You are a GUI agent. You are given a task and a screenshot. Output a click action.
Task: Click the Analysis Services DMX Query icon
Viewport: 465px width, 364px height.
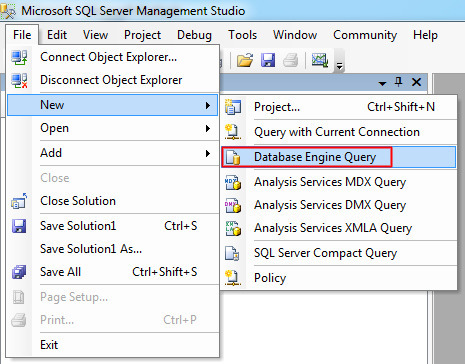(233, 205)
